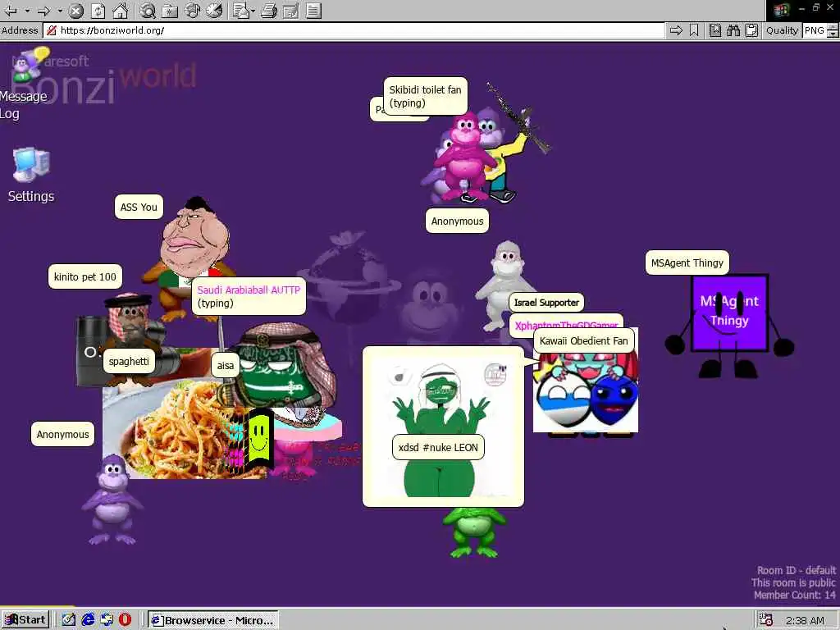This screenshot has height=630, width=840.
Task: Open the History clock icon
Action: (x=214, y=10)
